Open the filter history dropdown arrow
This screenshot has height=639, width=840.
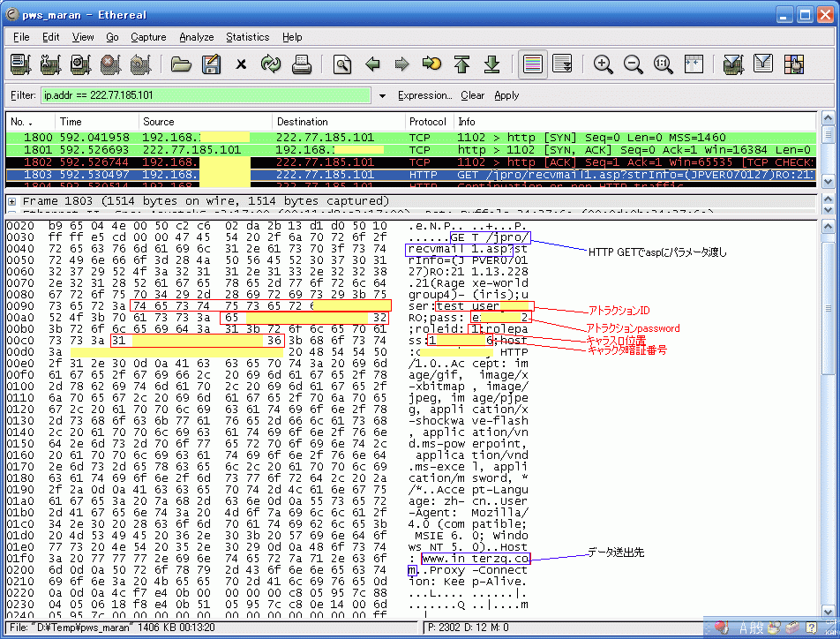click(383, 96)
